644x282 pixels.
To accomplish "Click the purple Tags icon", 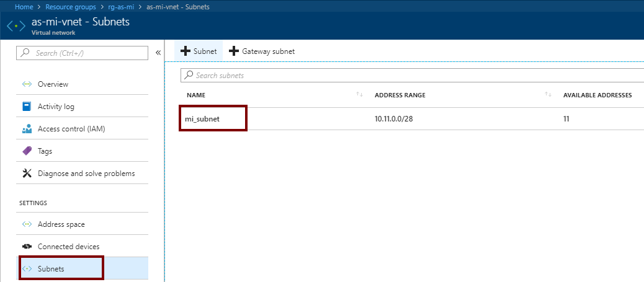I will tap(27, 151).
